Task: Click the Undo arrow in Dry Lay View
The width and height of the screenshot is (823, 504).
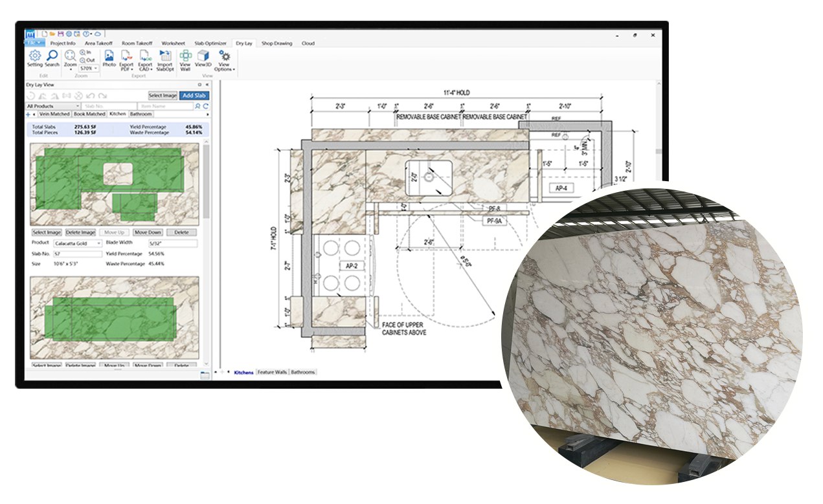Action: tap(90, 95)
